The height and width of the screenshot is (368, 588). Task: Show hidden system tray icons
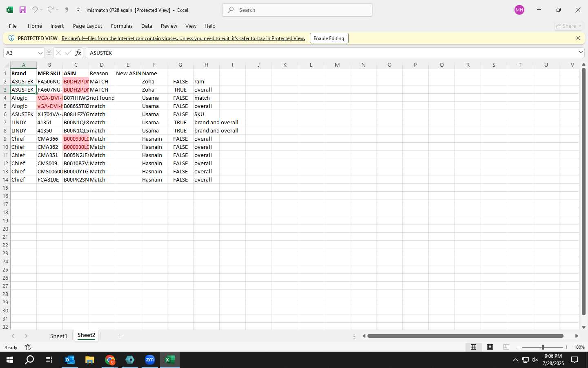(515, 360)
